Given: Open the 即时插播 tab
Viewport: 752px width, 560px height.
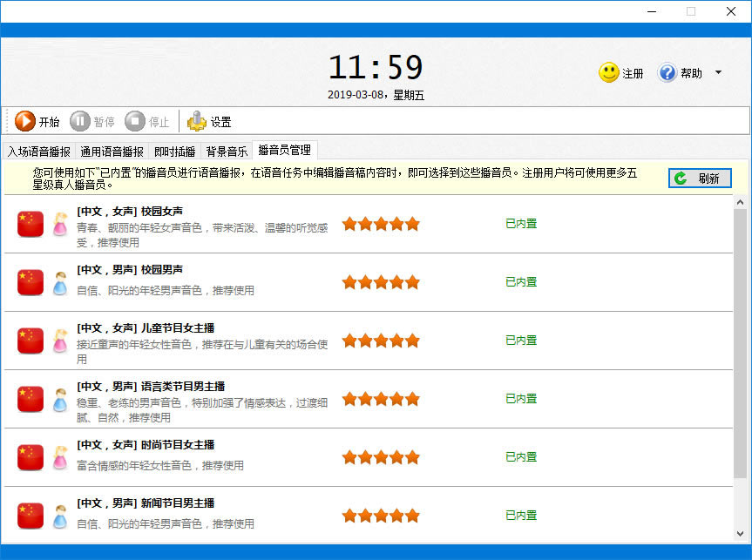Looking at the screenshot, I should tap(174, 152).
